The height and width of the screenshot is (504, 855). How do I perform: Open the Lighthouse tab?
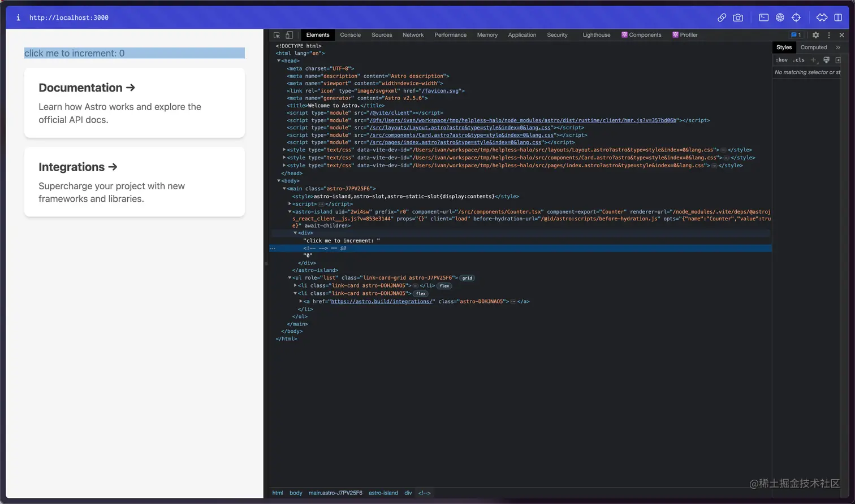coord(596,35)
